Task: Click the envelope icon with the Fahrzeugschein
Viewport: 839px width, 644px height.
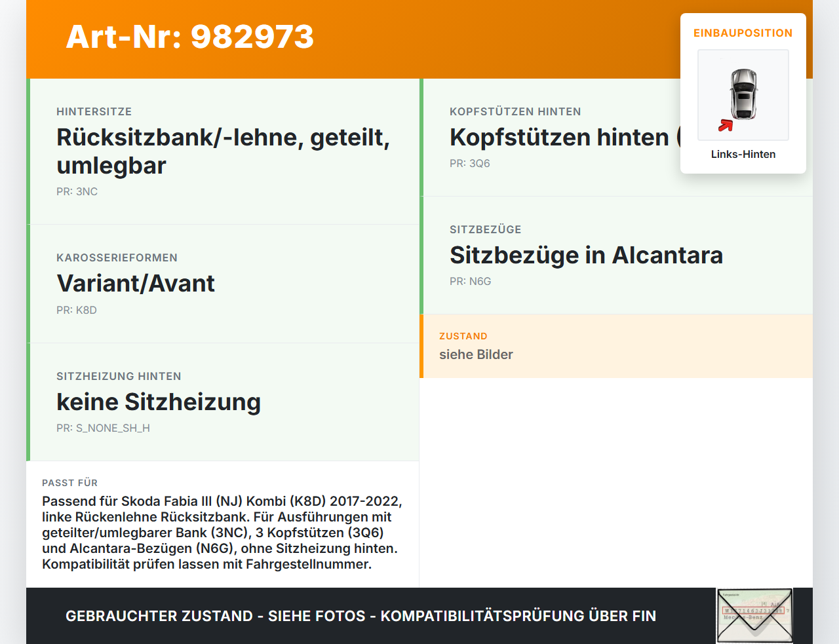Action: (754, 615)
